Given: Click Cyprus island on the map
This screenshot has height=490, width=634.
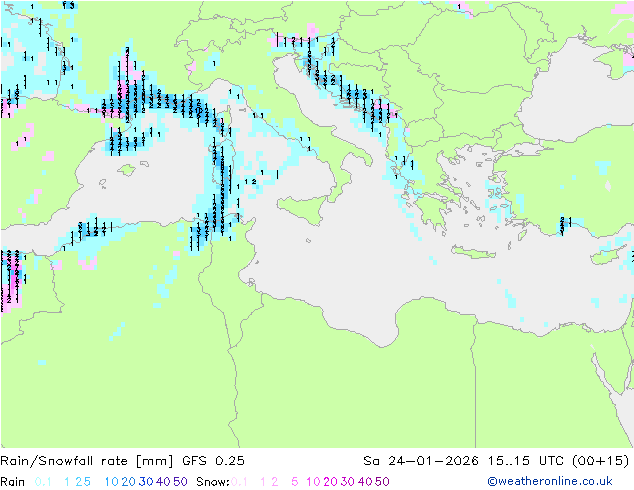Looking at the screenshot, I should [x=608, y=256].
